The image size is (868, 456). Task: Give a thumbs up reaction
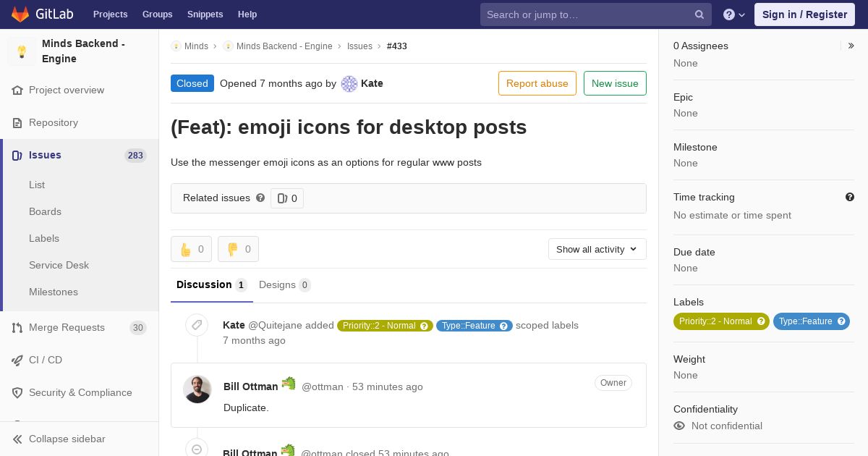pos(192,249)
